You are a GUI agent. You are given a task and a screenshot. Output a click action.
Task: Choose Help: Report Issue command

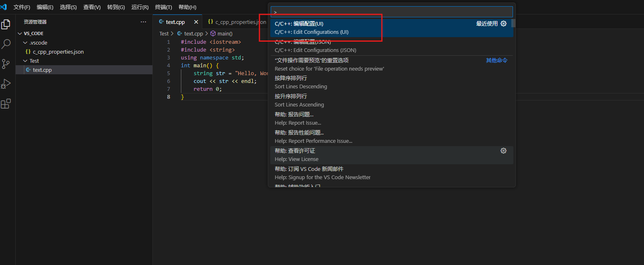coord(391,118)
